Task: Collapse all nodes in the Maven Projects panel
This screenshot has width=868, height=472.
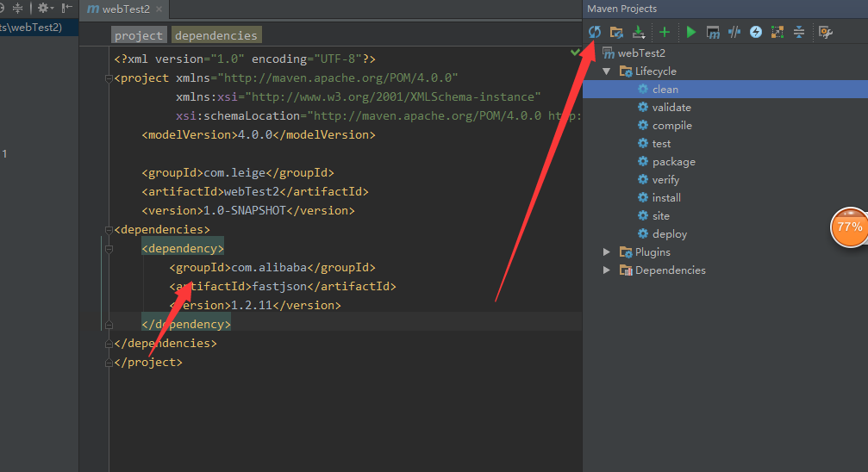Action: click(x=799, y=32)
